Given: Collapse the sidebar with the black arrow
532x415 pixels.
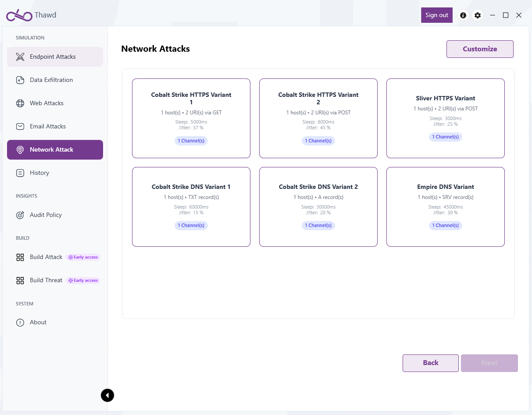Looking at the screenshot, I should 107,395.
